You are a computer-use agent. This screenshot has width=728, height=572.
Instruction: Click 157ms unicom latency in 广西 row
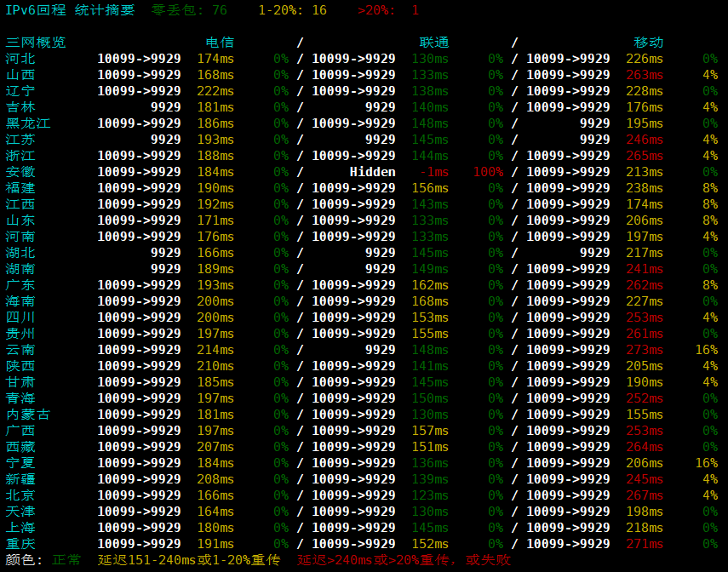pos(430,431)
